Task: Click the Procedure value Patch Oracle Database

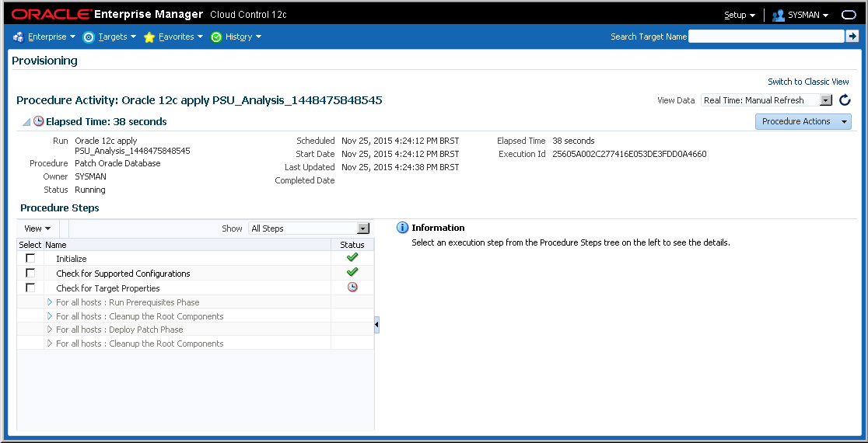Action: [x=117, y=163]
